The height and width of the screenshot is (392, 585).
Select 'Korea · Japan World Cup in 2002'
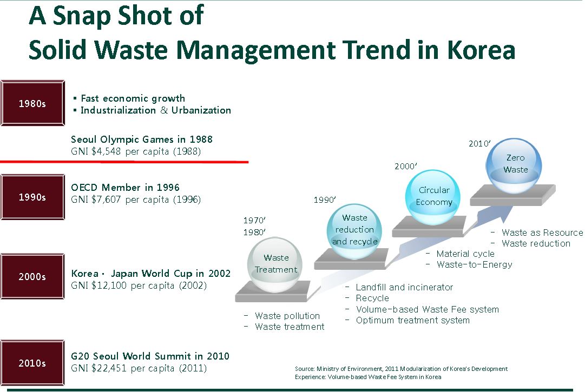point(151,274)
